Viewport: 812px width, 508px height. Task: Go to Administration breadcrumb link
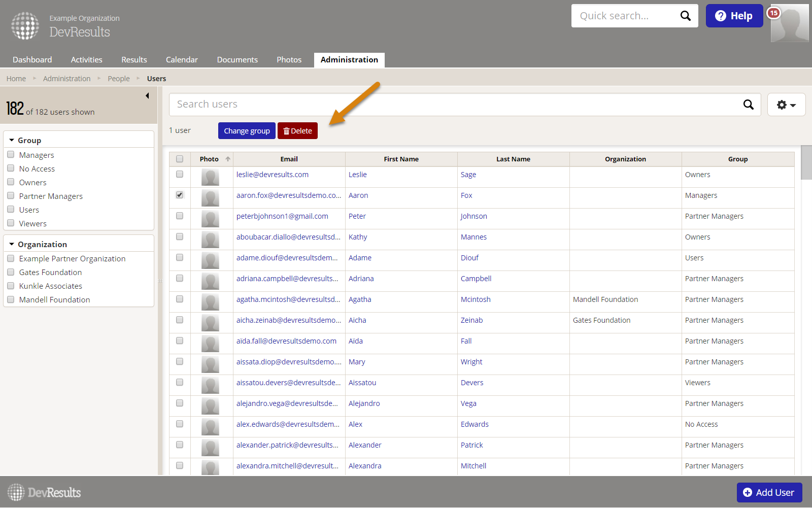(x=67, y=79)
